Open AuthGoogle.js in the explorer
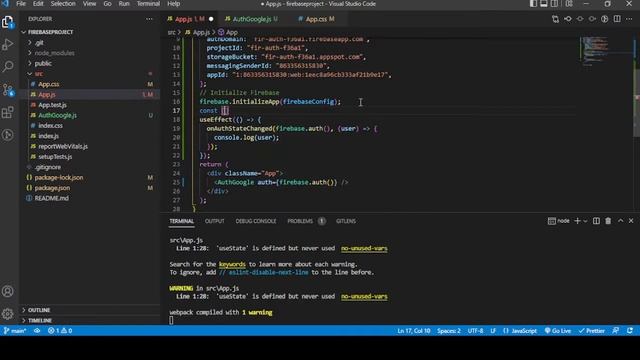 point(57,116)
